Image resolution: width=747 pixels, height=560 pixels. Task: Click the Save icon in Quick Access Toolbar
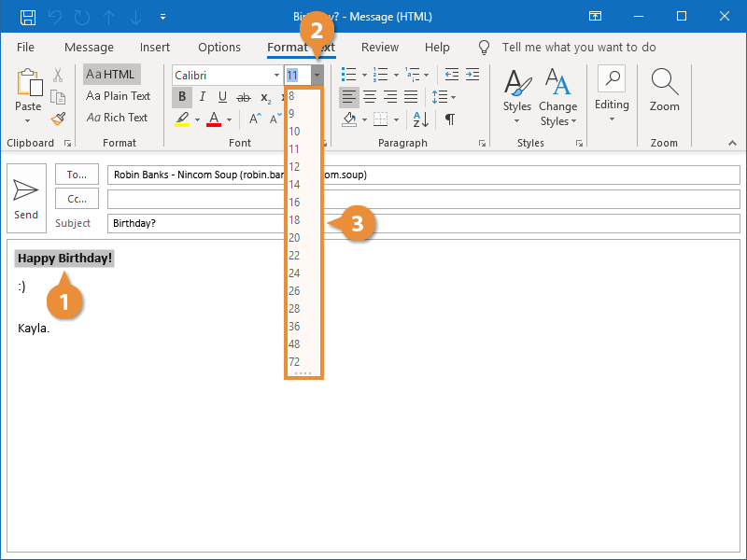click(28, 16)
